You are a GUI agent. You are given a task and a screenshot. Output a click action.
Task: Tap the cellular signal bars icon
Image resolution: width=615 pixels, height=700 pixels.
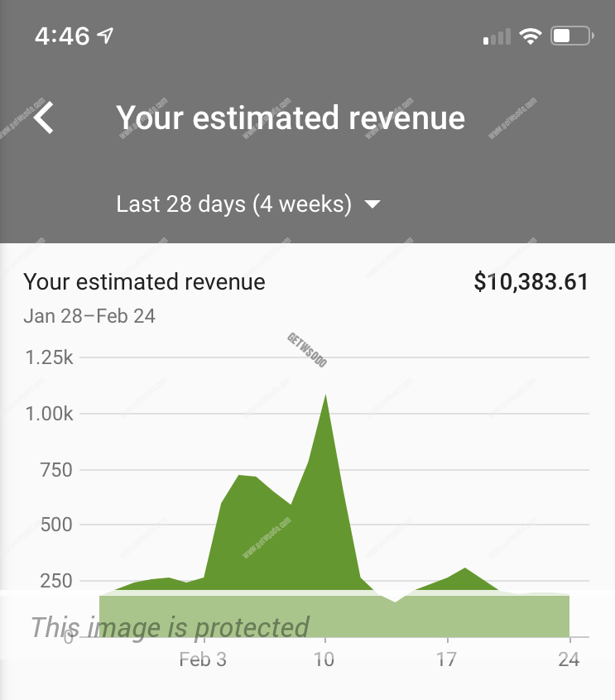click(496, 37)
